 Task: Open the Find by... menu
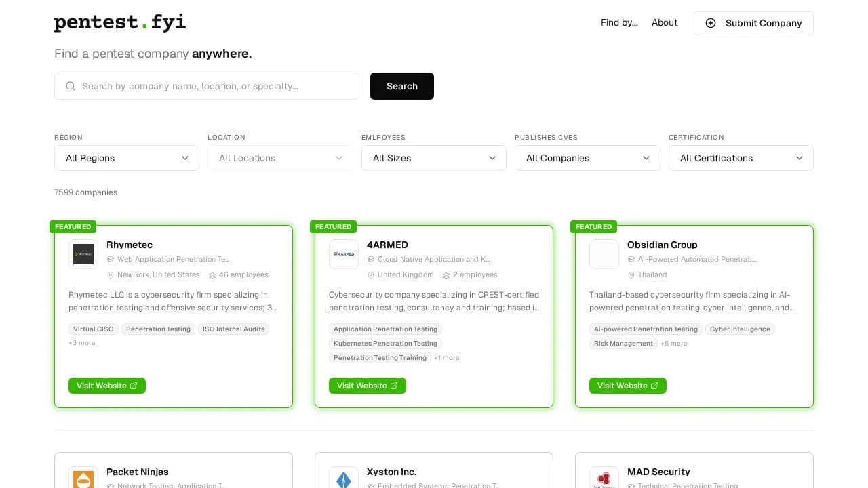(x=618, y=22)
